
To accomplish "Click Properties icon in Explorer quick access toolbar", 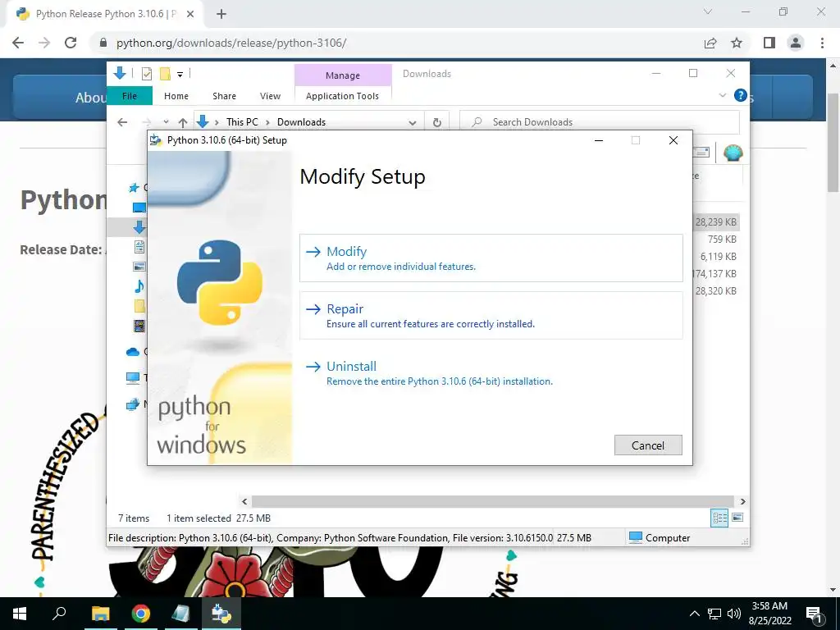I will tap(146, 74).
